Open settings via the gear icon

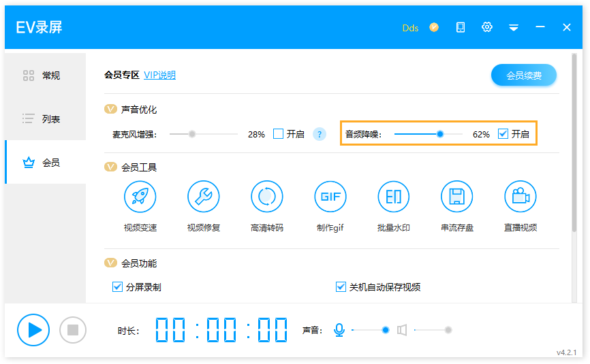(x=487, y=27)
